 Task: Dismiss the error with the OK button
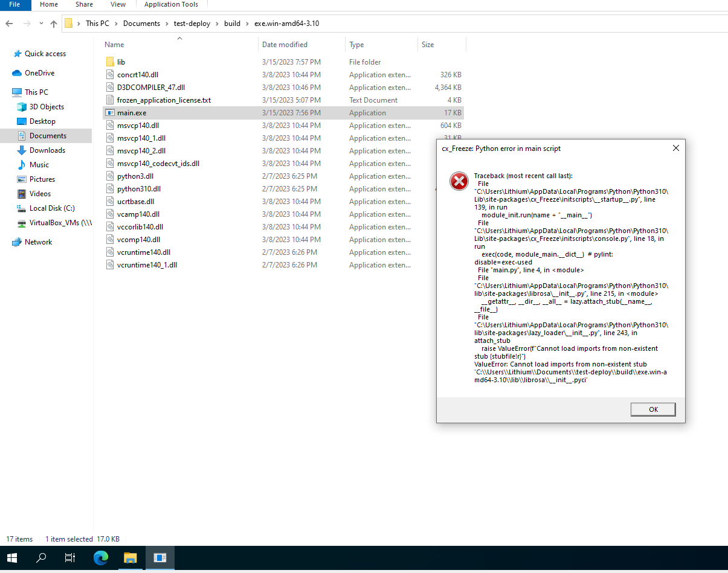click(x=653, y=409)
